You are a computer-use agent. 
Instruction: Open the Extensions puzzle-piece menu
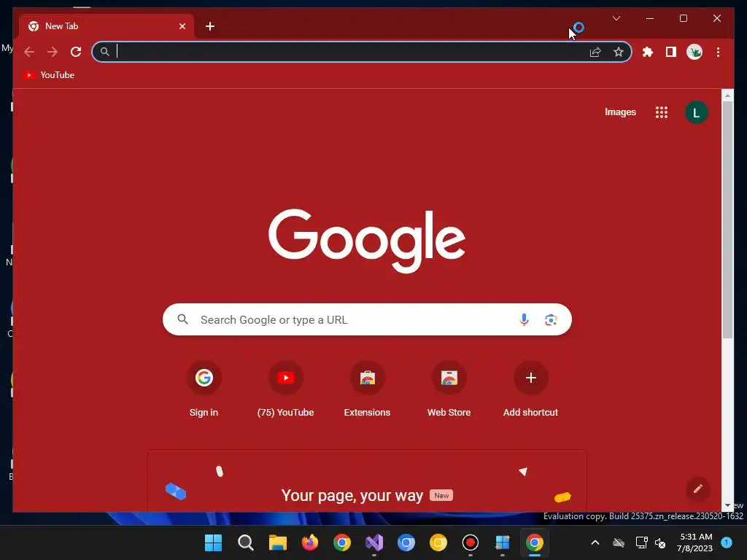tap(648, 52)
